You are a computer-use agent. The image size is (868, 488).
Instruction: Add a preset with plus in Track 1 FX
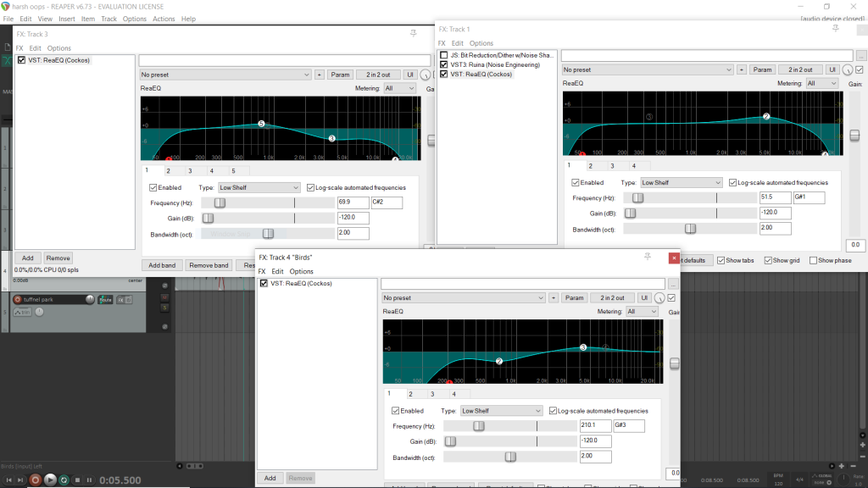click(742, 69)
